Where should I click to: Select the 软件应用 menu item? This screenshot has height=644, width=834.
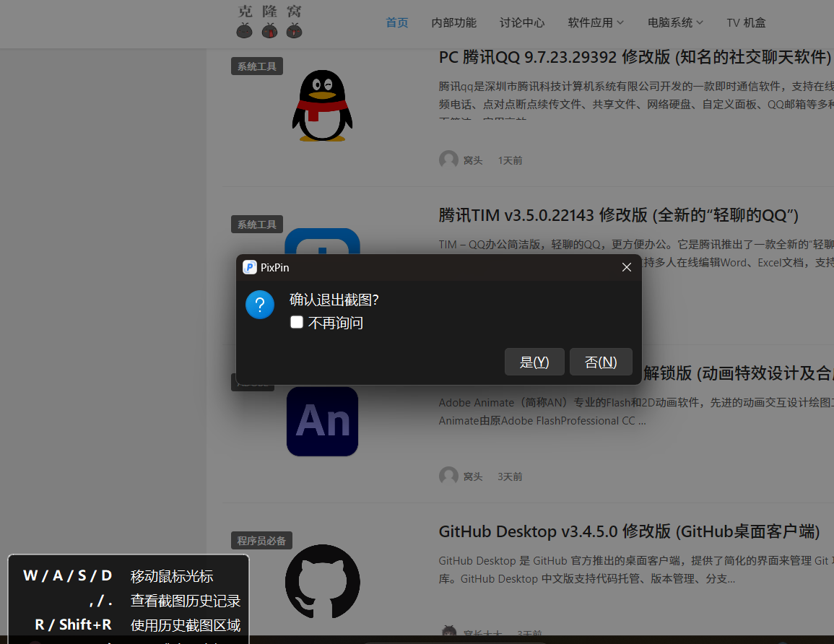click(x=590, y=22)
